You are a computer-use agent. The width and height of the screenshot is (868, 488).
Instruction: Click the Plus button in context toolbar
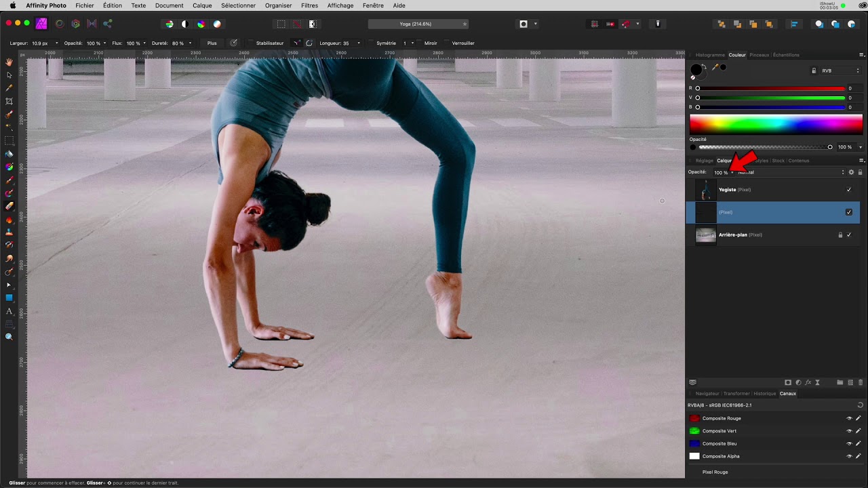click(212, 43)
